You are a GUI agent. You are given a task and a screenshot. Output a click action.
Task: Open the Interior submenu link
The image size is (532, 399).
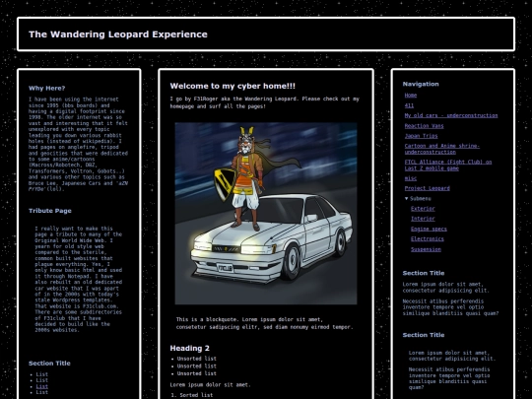pos(423,219)
